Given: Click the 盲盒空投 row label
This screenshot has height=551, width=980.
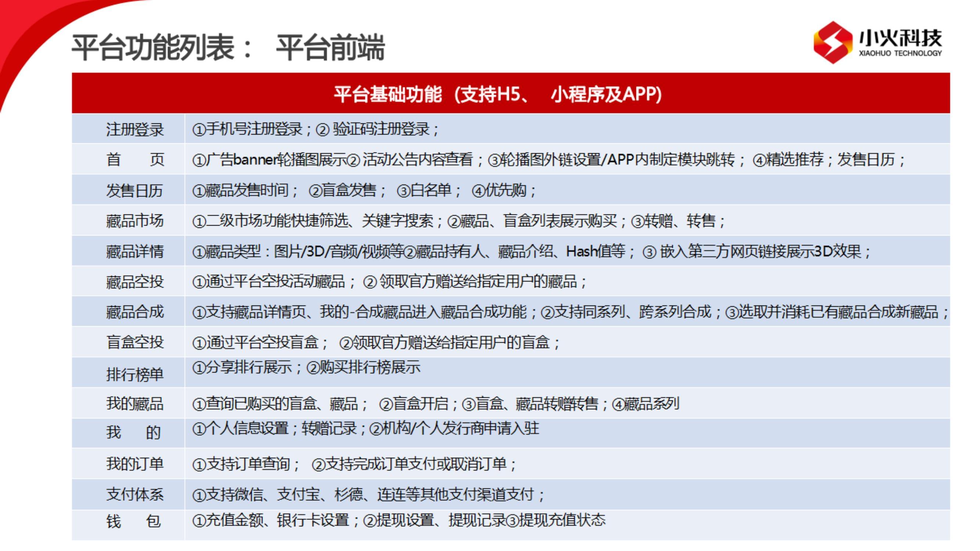Looking at the screenshot, I should pyautogui.click(x=135, y=342).
